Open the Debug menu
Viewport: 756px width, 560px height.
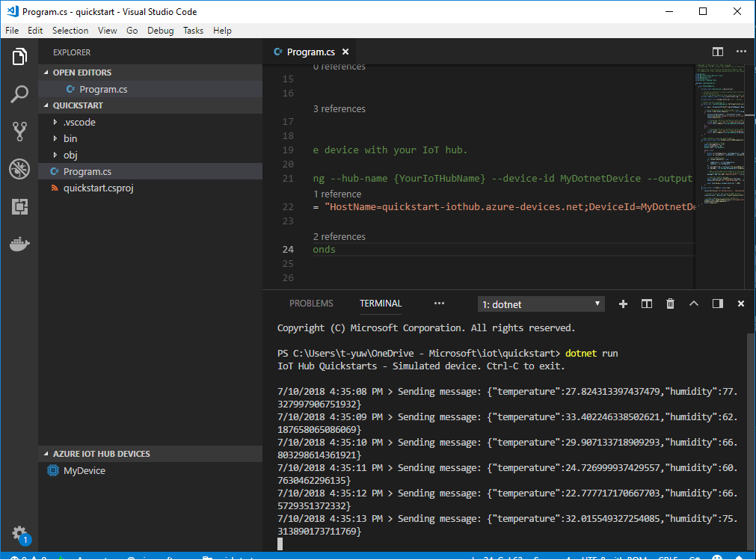[161, 31]
